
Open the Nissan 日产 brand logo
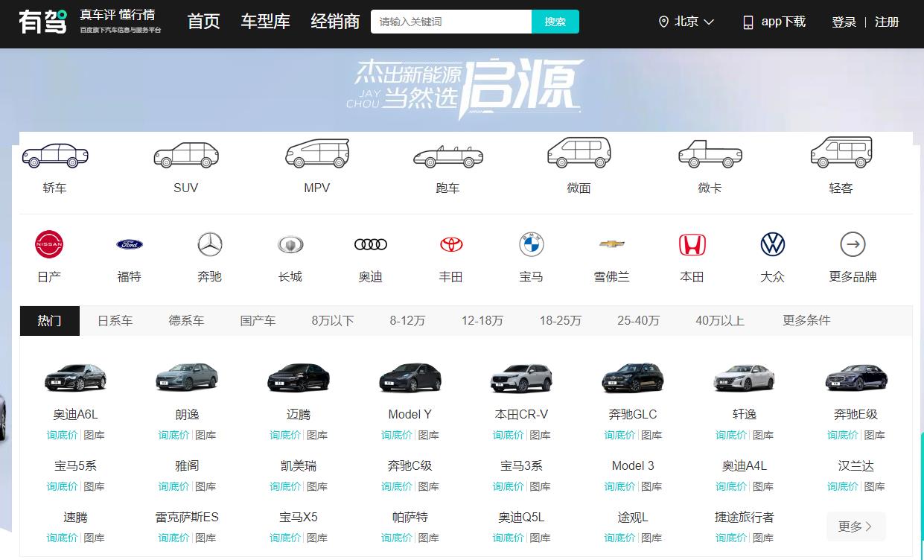tap(49, 244)
